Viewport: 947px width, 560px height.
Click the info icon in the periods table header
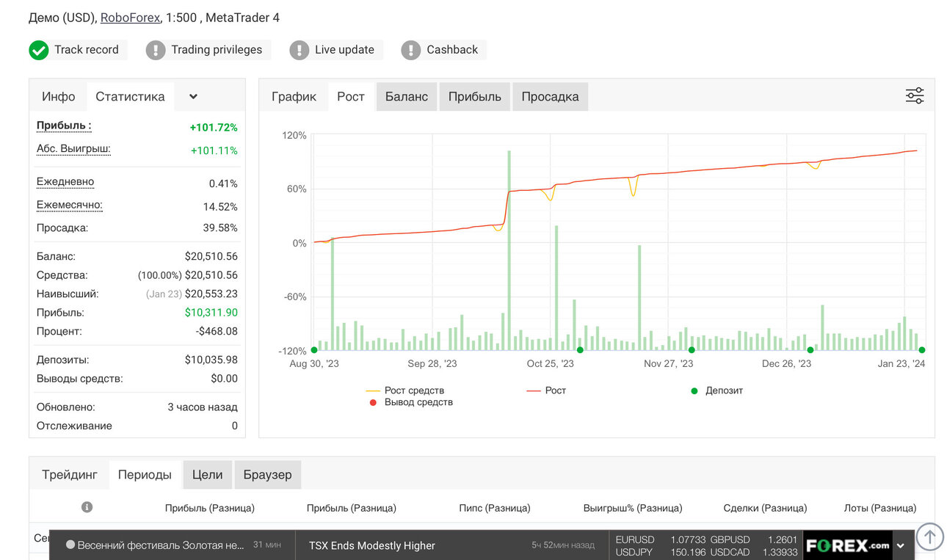click(87, 507)
